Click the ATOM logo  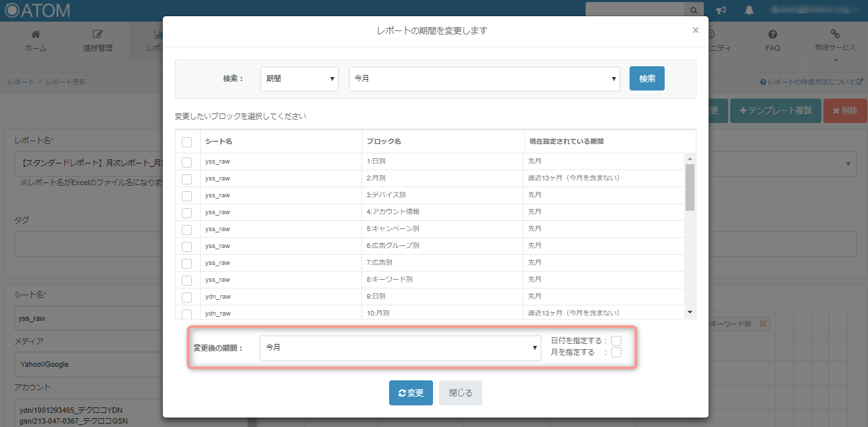click(37, 10)
